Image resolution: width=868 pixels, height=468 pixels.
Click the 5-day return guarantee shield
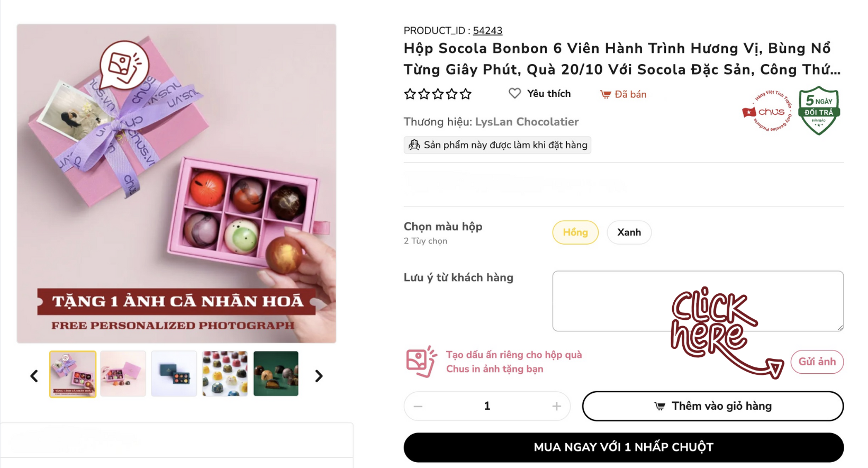point(819,111)
